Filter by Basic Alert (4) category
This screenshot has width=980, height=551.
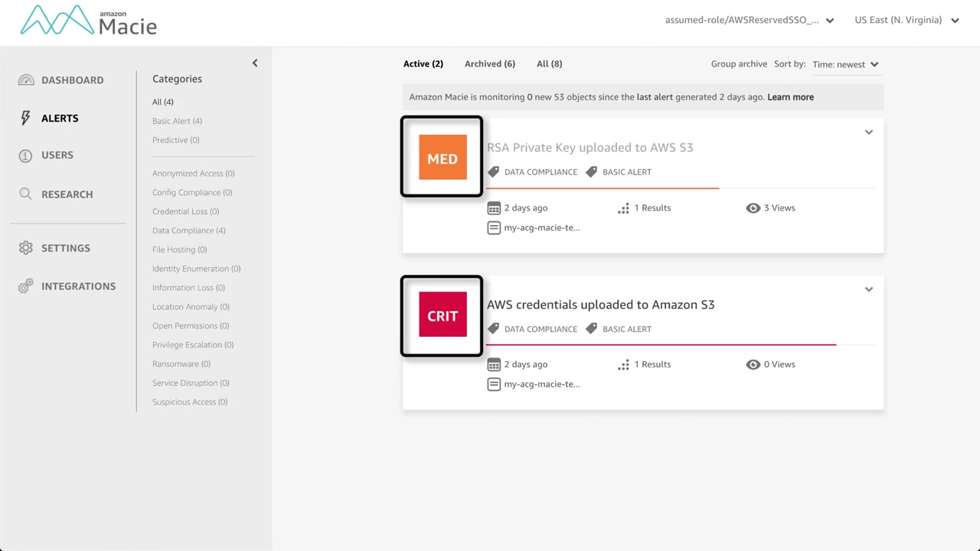click(177, 121)
